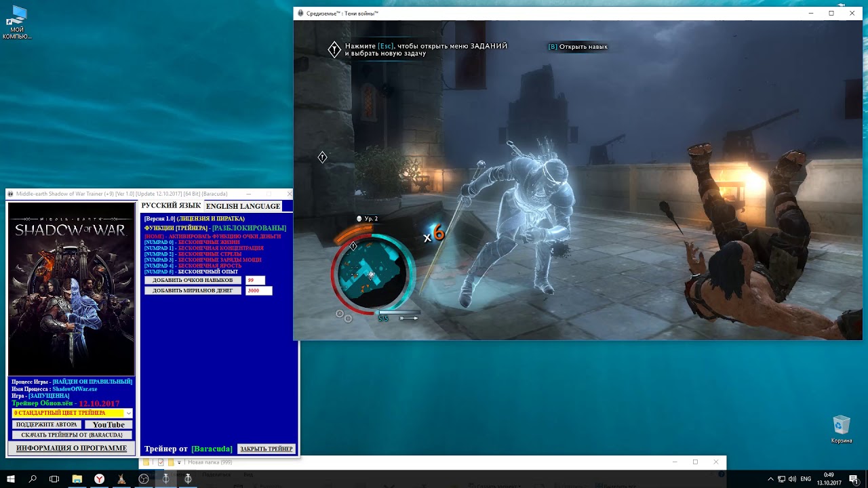The width and height of the screenshot is (868, 488).
Task: Click СКАЧАТЬ ТРЕЙНЕРЫ ОТ {BARACUDA} button
Action: tap(72, 435)
